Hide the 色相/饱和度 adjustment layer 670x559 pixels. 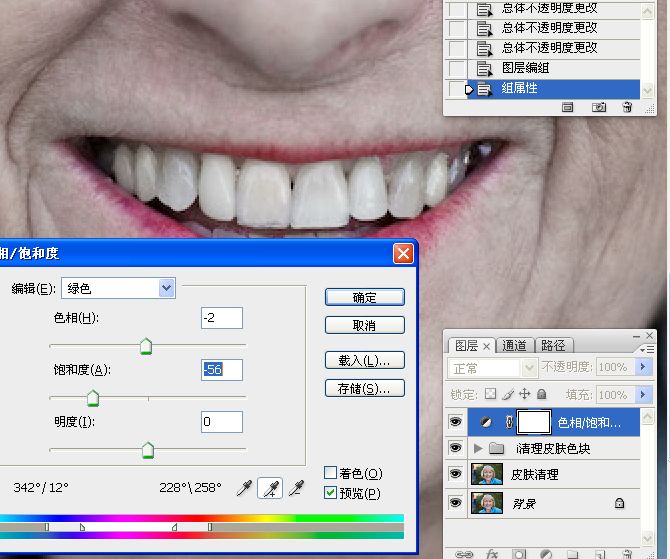click(455, 422)
